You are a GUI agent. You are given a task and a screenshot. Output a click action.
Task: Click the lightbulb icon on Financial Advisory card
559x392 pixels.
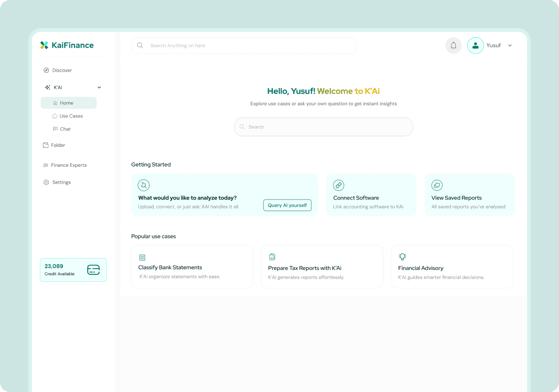click(x=402, y=257)
